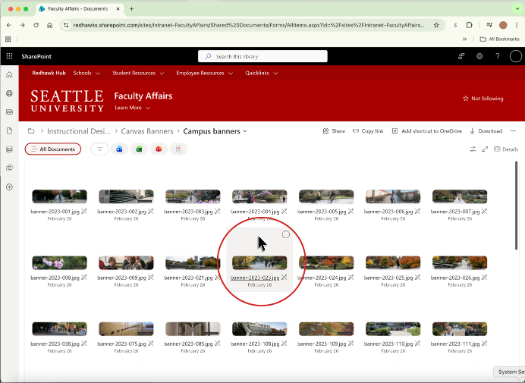The image size is (525, 383).
Task: Open the SharePoint app launcher grid
Action: (9, 56)
